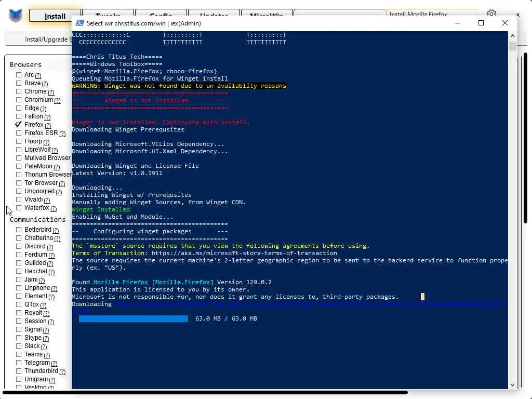Check the Edge checkbox
The height and width of the screenshot is (399, 532).
tap(19, 108)
